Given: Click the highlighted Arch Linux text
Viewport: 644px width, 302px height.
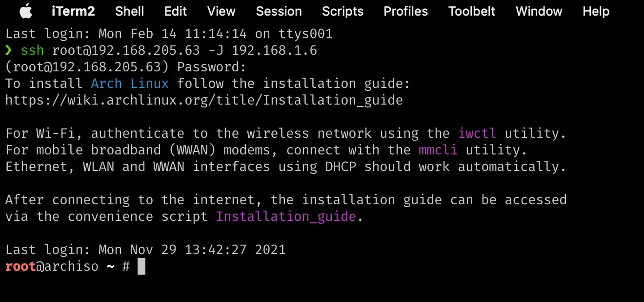Looking at the screenshot, I should 129,83.
